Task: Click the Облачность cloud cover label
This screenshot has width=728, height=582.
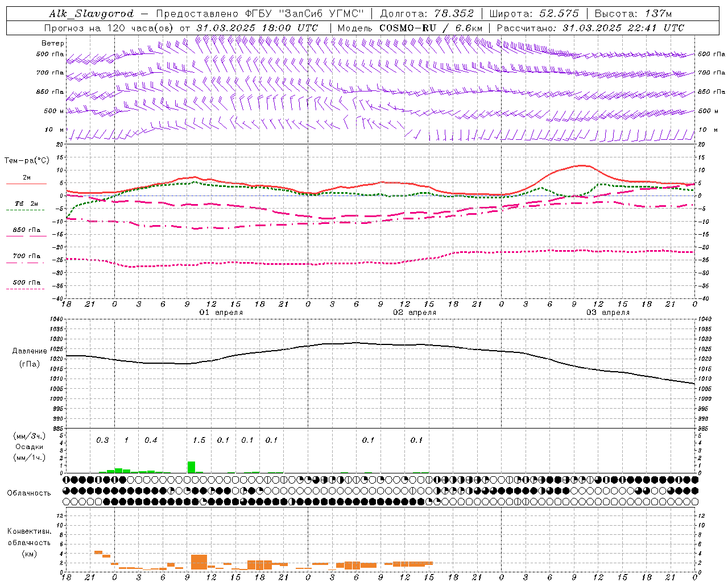Action: [x=29, y=493]
